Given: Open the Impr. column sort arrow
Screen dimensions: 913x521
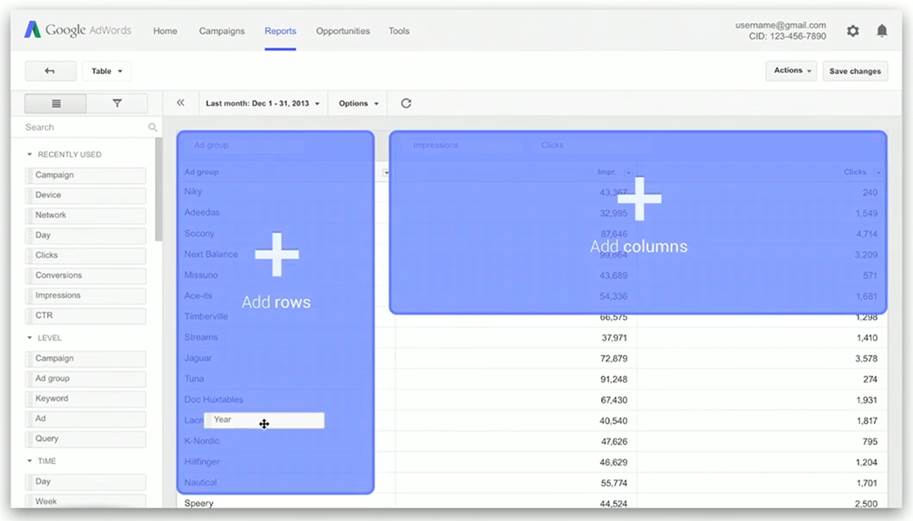Looking at the screenshot, I should pos(628,172).
